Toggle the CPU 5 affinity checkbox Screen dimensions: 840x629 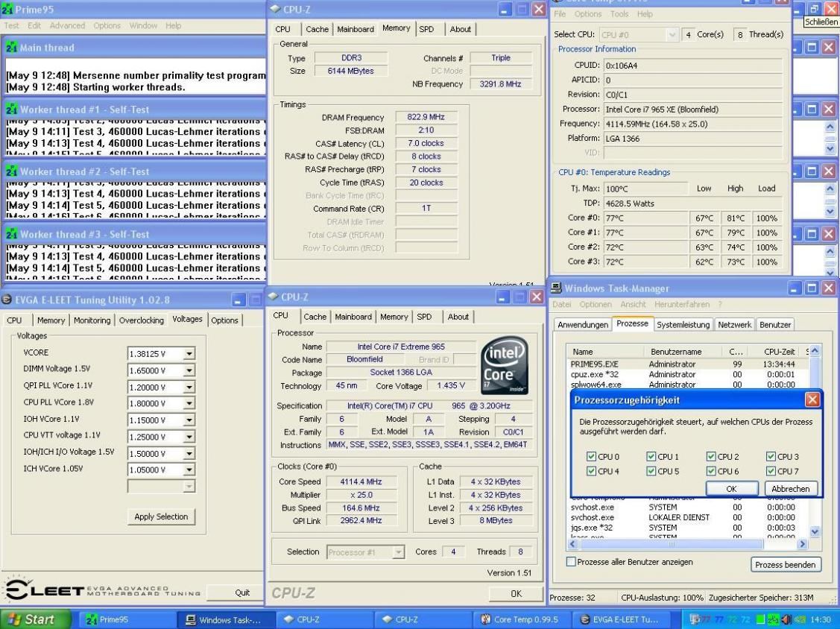(651, 471)
